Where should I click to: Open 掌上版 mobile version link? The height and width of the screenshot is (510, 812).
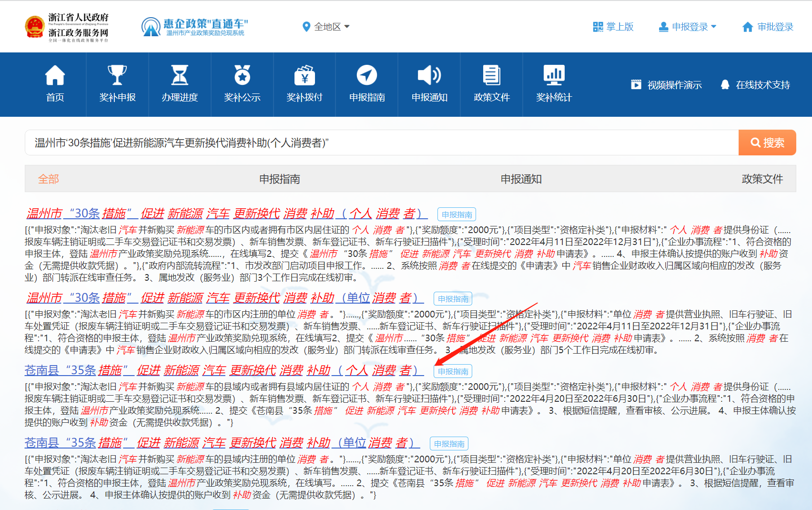click(613, 27)
